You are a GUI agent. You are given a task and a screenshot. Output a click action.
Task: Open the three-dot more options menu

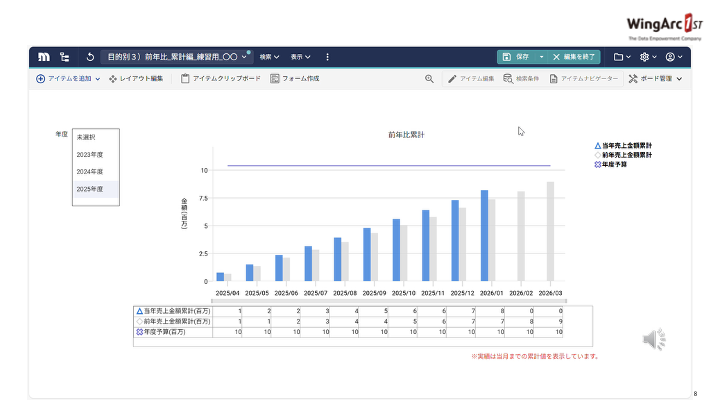tap(327, 57)
